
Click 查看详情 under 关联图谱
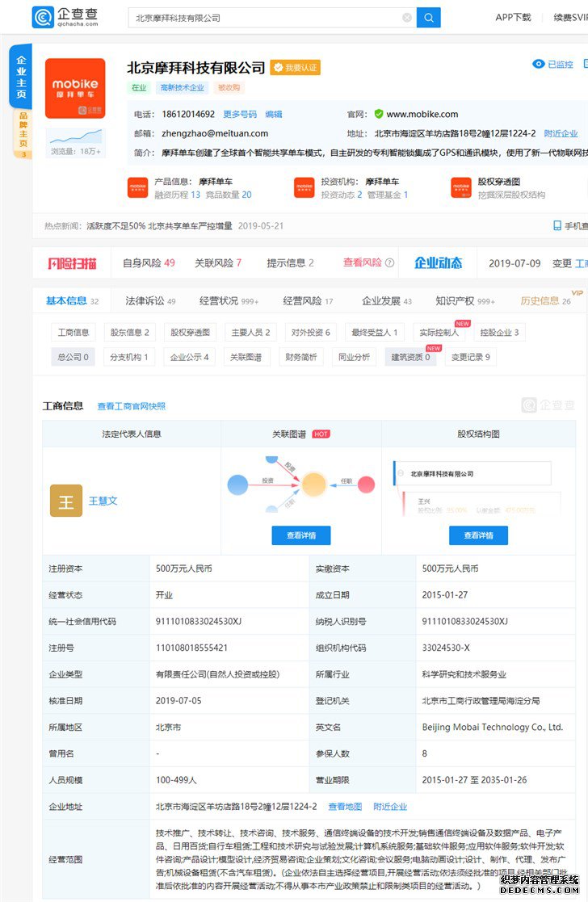tap(301, 535)
